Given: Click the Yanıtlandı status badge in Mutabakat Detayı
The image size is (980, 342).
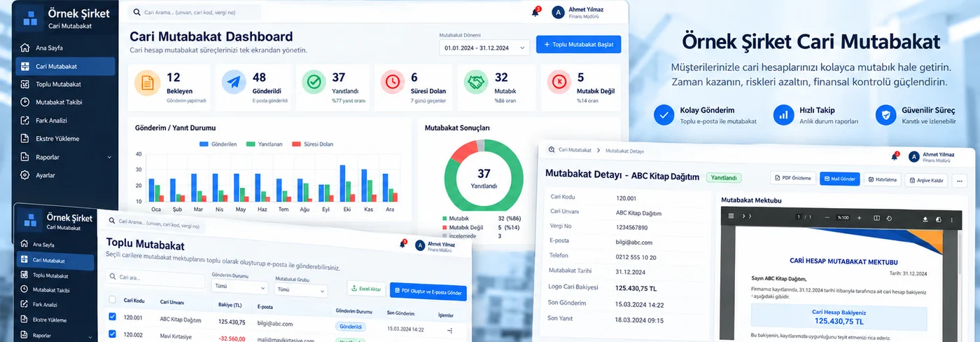Looking at the screenshot, I should [x=724, y=178].
